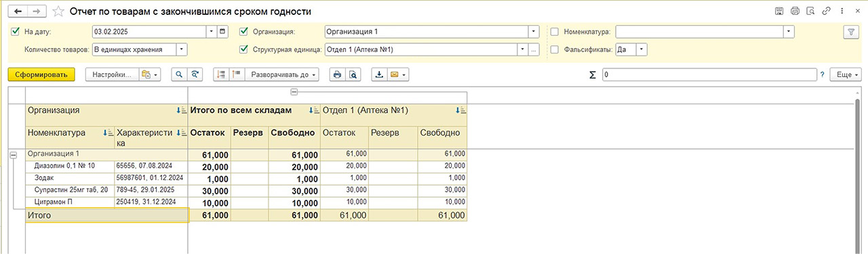Click sort icon in Организация header cell

click(x=181, y=110)
